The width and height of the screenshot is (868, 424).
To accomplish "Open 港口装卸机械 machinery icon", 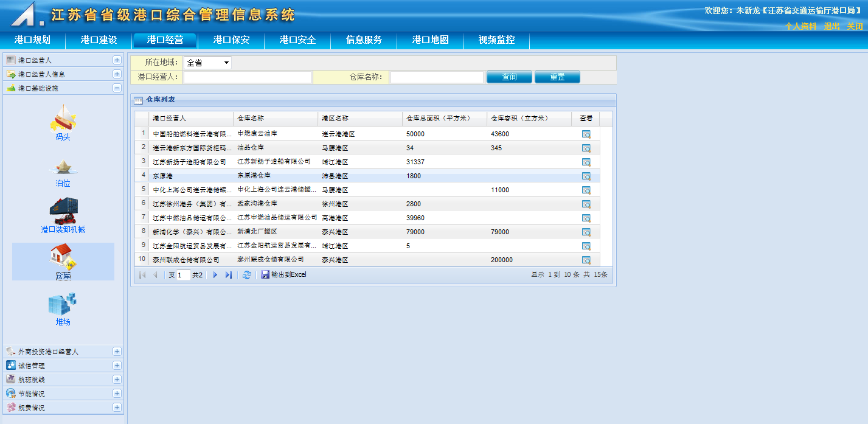I will click(63, 212).
